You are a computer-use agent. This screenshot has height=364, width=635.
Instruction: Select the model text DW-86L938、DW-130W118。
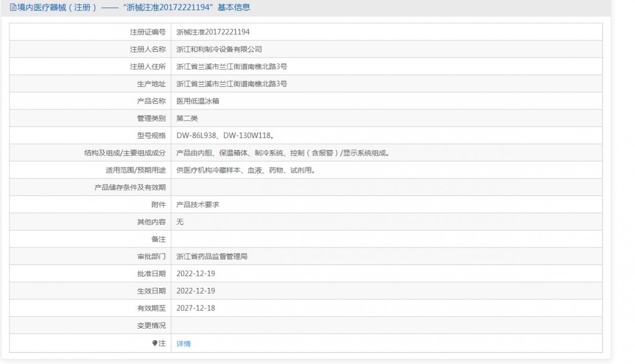click(225, 136)
